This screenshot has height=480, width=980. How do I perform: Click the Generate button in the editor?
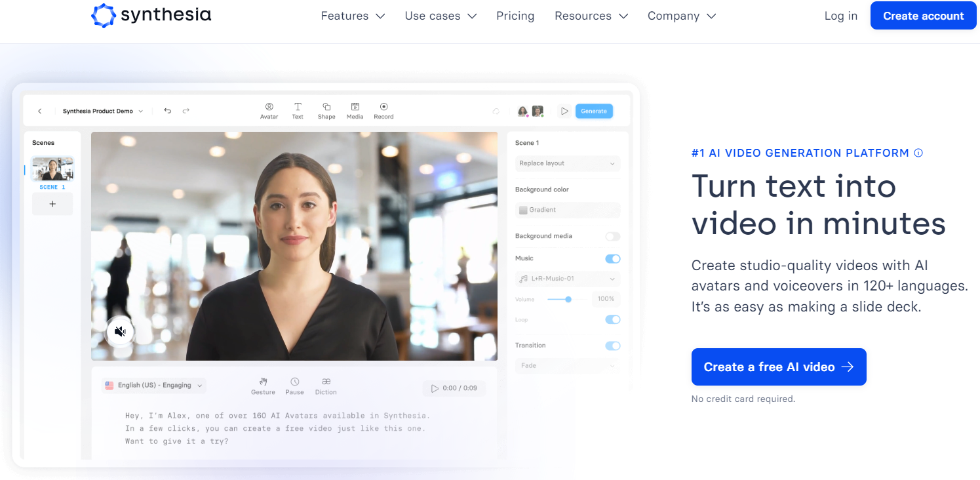(x=594, y=111)
